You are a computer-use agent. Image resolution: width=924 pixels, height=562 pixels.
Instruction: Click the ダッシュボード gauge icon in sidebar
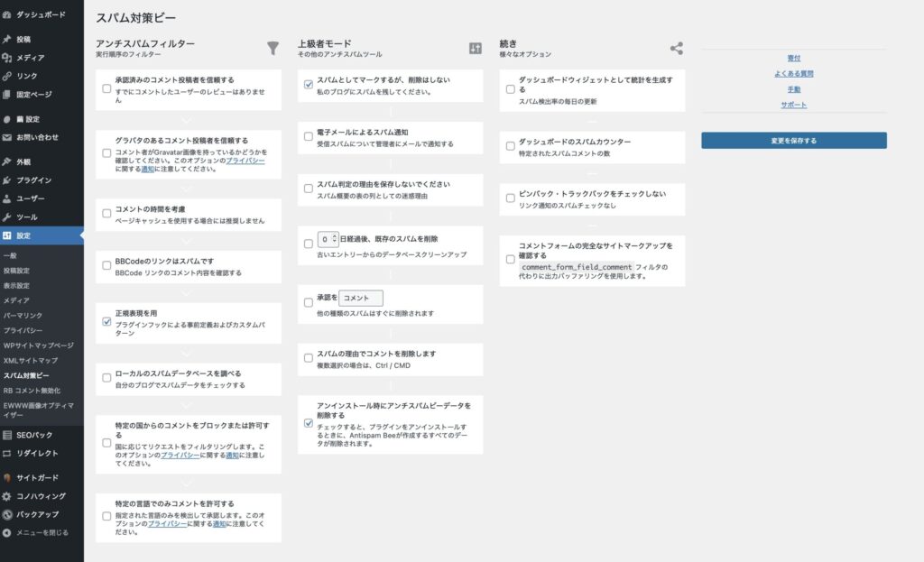(x=7, y=14)
